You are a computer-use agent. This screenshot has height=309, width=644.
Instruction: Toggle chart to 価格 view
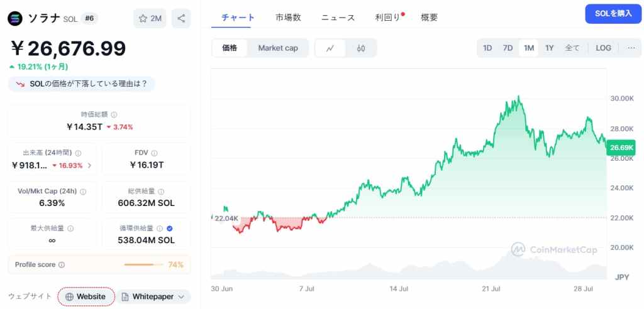coord(230,48)
